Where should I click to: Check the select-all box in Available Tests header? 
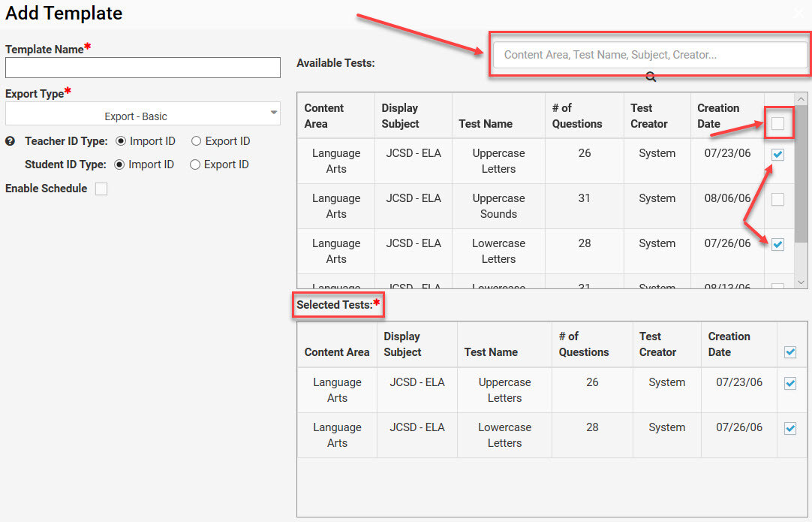[x=777, y=123]
